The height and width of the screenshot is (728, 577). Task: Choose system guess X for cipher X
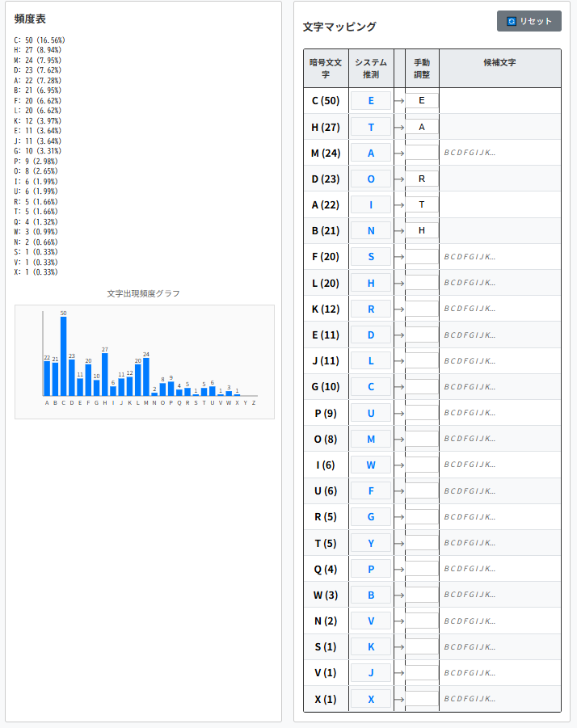click(x=371, y=699)
